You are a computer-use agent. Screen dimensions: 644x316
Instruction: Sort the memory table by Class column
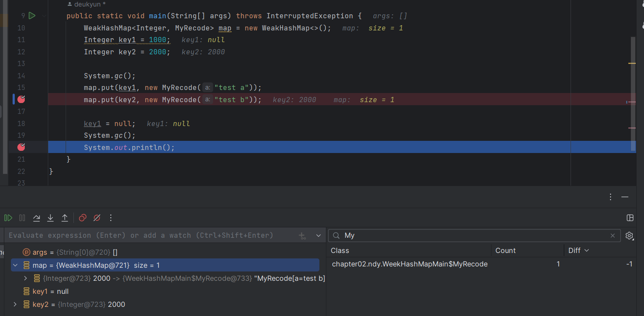click(x=409, y=250)
